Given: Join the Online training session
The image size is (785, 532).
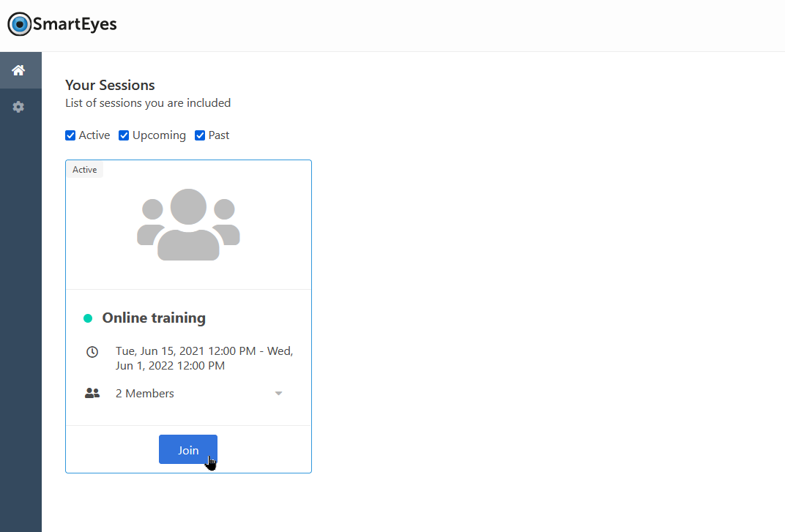Looking at the screenshot, I should 188,449.
